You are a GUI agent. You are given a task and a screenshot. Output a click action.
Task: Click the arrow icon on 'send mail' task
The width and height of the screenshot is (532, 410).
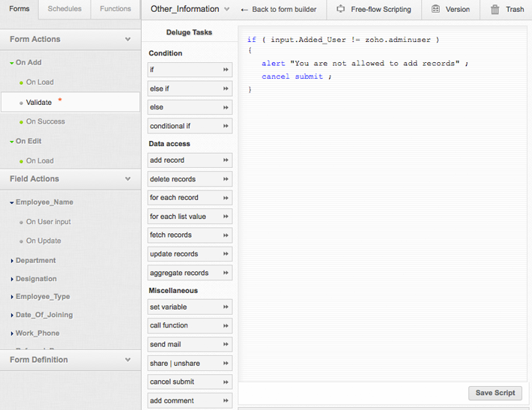[x=226, y=345]
